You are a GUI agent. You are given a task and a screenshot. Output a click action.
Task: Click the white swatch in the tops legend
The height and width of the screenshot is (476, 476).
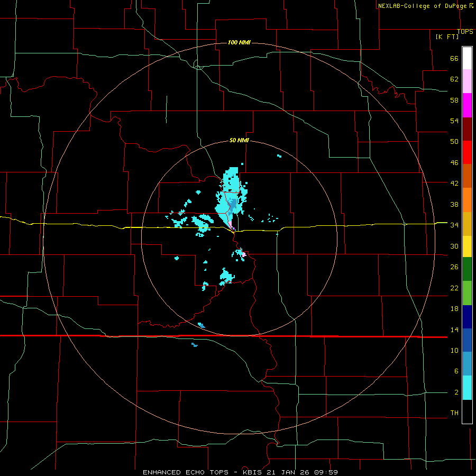[x=467, y=58]
